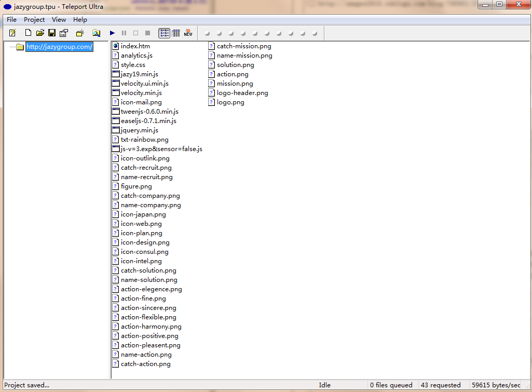The image size is (532, 392).
Task: Open Project Properties toolbar icon
Action: [64, 33]
